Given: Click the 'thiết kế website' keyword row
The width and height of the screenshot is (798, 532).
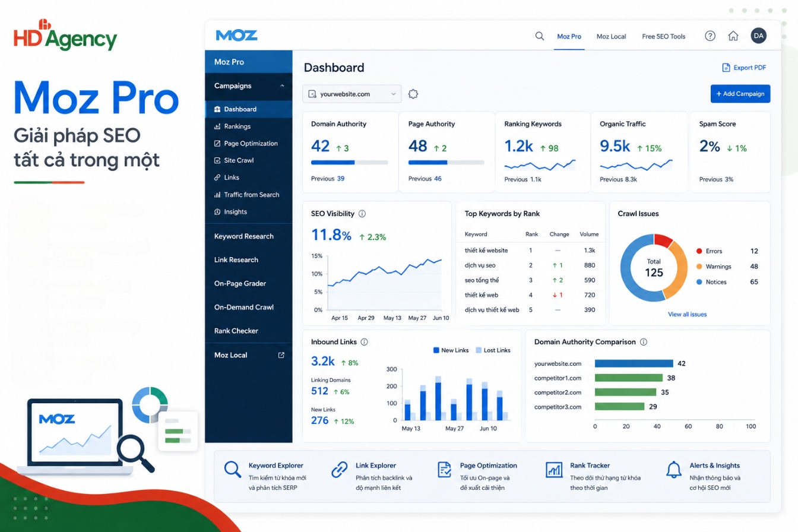Looking at the screenshot, I should click(531, 251).
